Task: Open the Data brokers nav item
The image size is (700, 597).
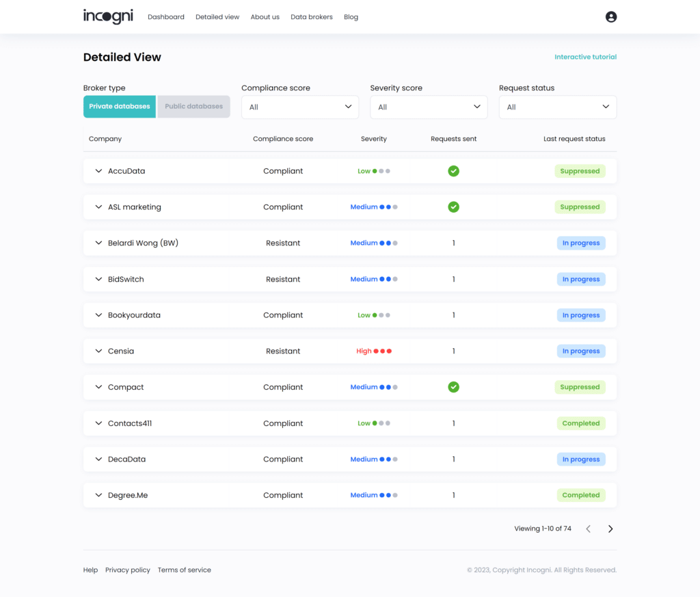Action: point(312,17)
